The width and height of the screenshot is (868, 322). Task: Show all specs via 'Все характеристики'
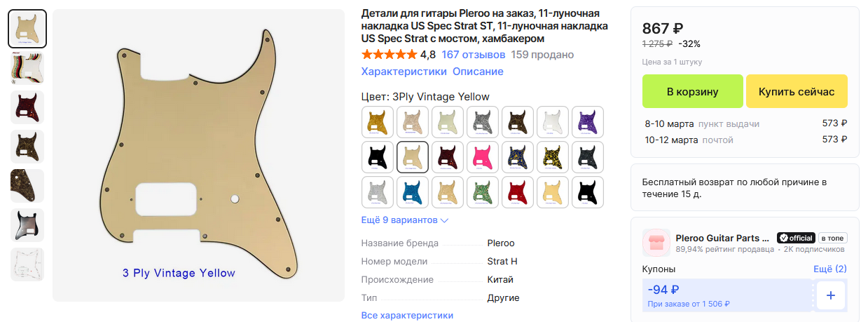(x=407, y=316)
